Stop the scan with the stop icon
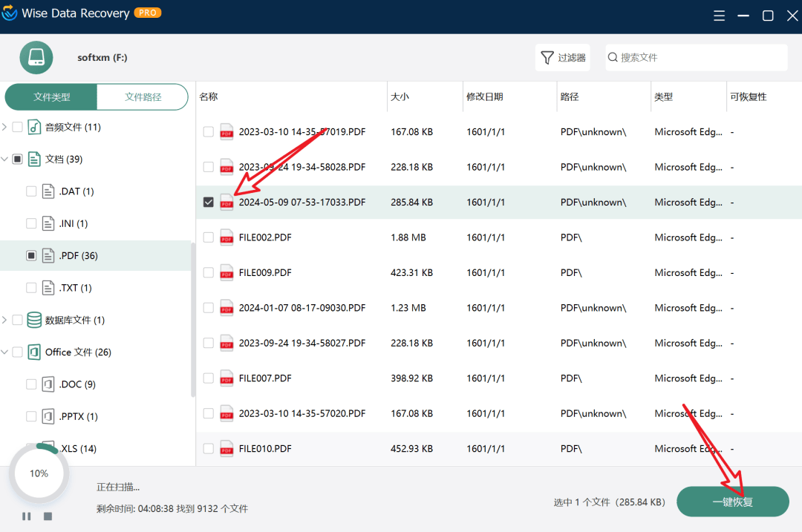802x532 pixels. tap(48, 516)
